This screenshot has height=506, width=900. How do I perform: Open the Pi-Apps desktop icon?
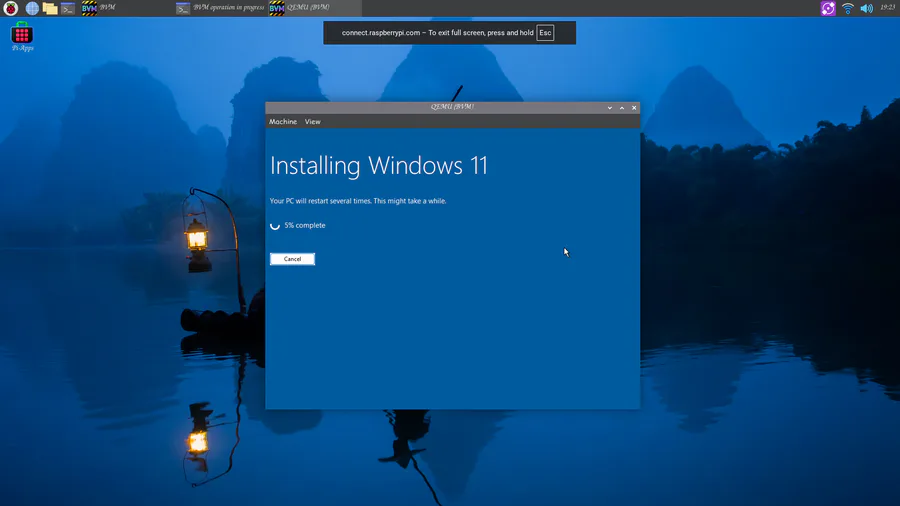[22, 37]
